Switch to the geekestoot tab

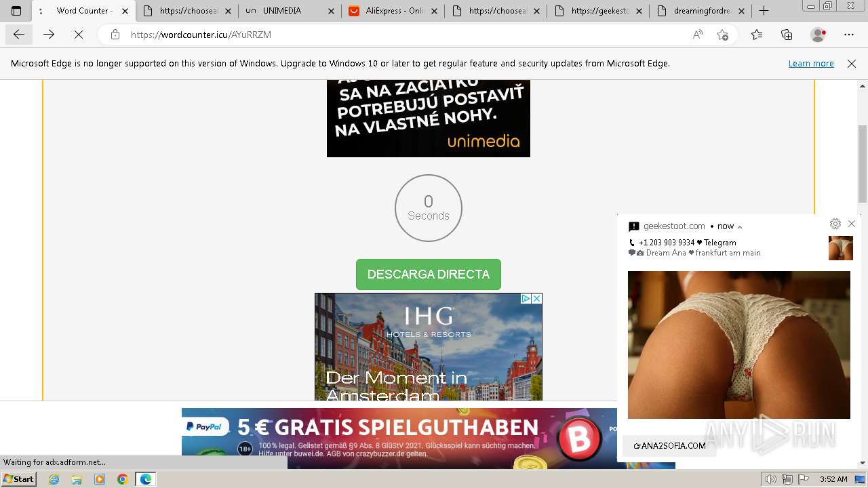tap(598, 11)
